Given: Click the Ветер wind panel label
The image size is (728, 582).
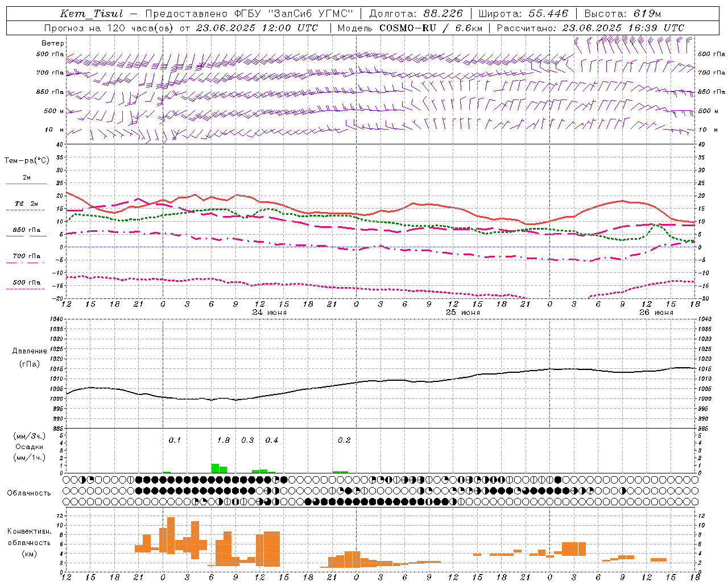Looking at the screenshot, I should click(x=53, y=43).
